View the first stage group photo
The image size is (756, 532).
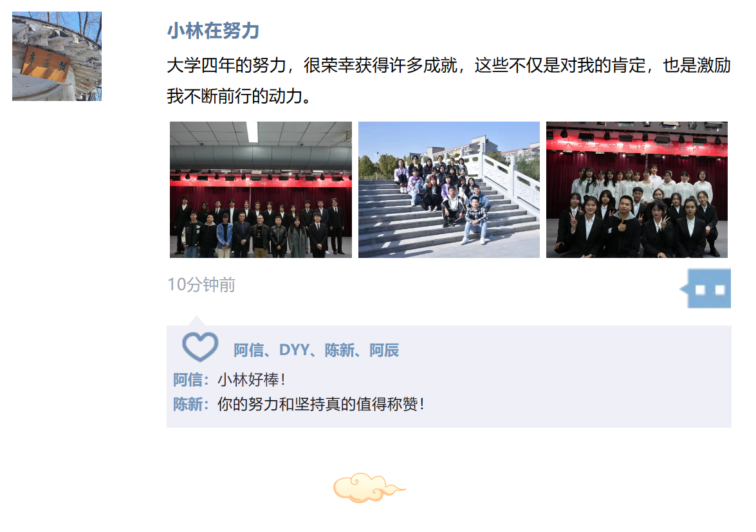point(261,190)
